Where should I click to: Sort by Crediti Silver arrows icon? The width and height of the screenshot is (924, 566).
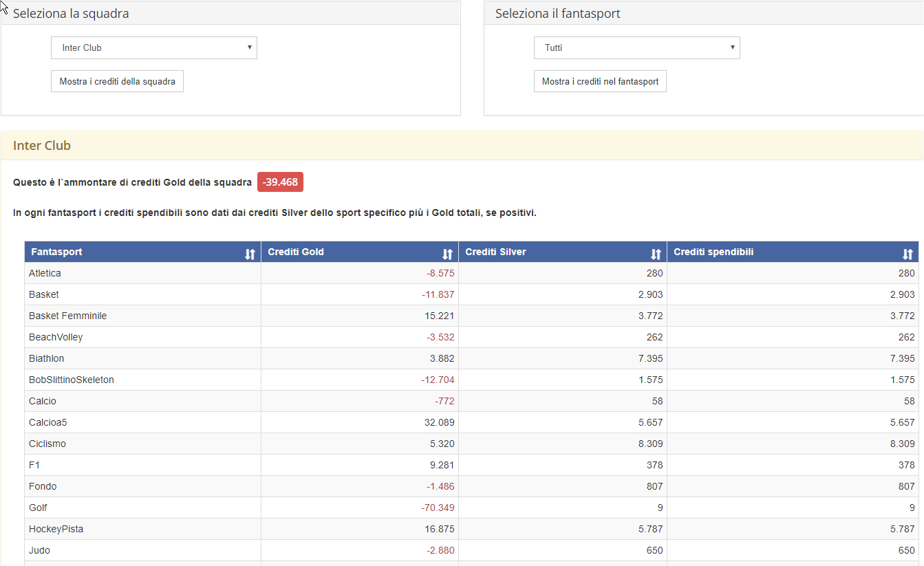tap(656, 254)
